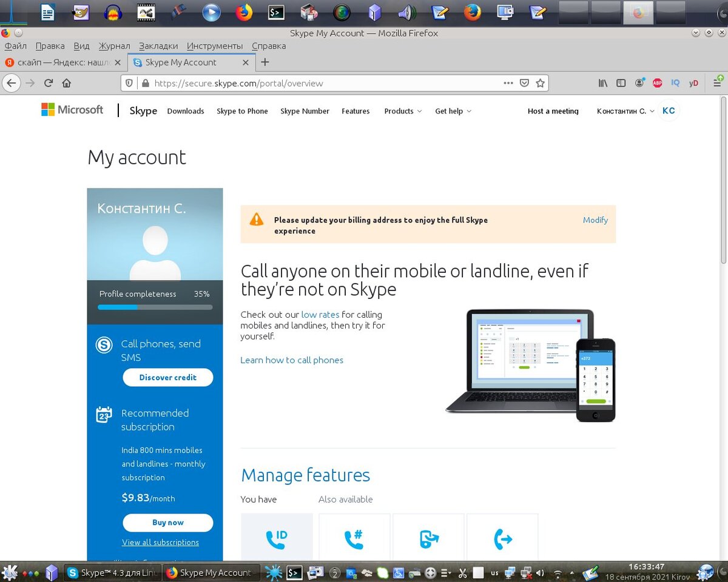Click the volume icon in system tray
Viewport: 728px width, 582px height.
[x=541, y=572]
